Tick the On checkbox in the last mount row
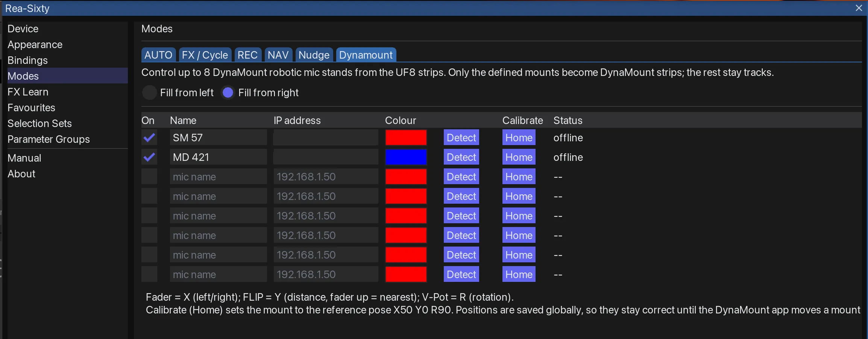 click(x=149, y=274)
